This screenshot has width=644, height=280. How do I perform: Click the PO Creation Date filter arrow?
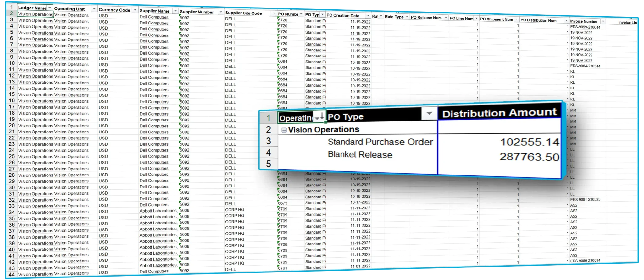point(368,16)
